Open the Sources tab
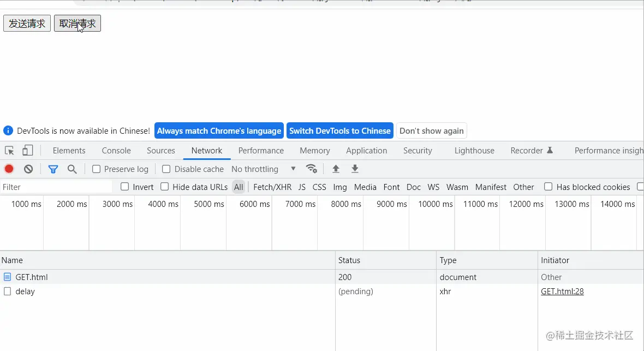Image resolution: width=644 pixels, height=351 pixels. coord(161,151)
